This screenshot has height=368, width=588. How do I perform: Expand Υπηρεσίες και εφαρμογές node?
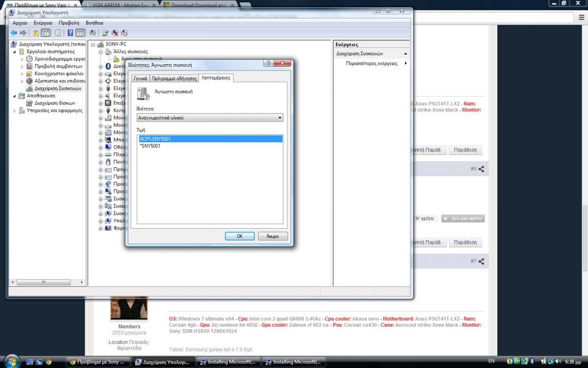coord(15,110)
